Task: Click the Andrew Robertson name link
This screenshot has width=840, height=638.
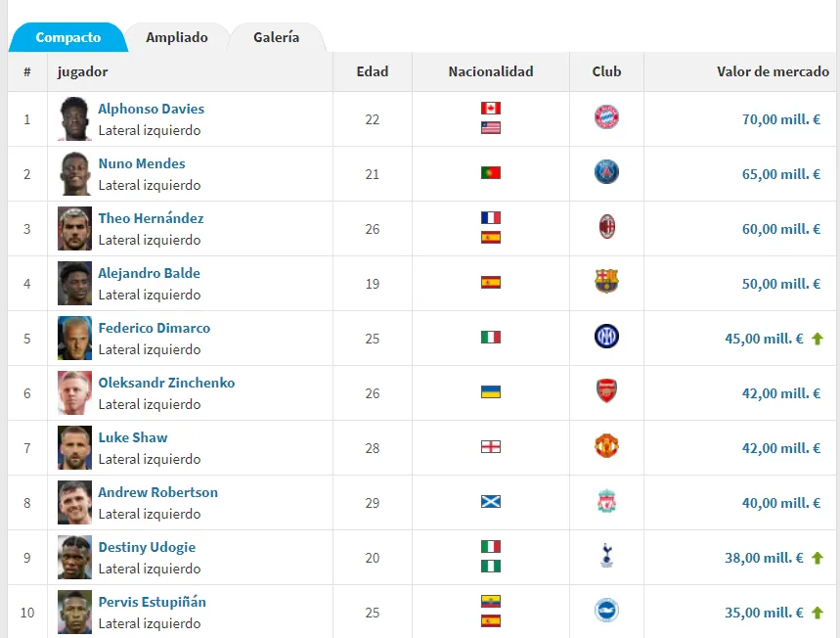Action: (157, 492)
